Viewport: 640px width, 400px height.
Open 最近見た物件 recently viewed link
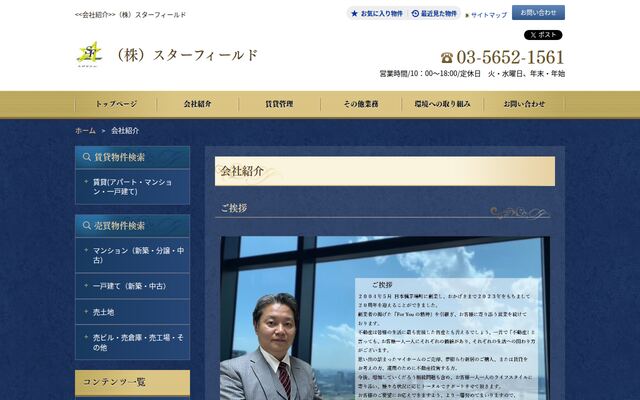pyautogui.click(x=434, y=13)
